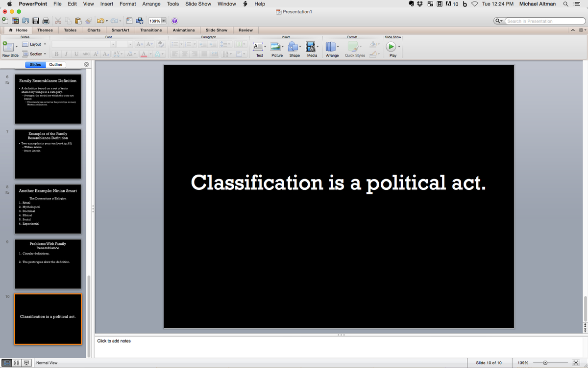588x368 pixels.
Task: Click the Media Browser toolbar icon
Action: pyautogui.click(x=140, y=21)
